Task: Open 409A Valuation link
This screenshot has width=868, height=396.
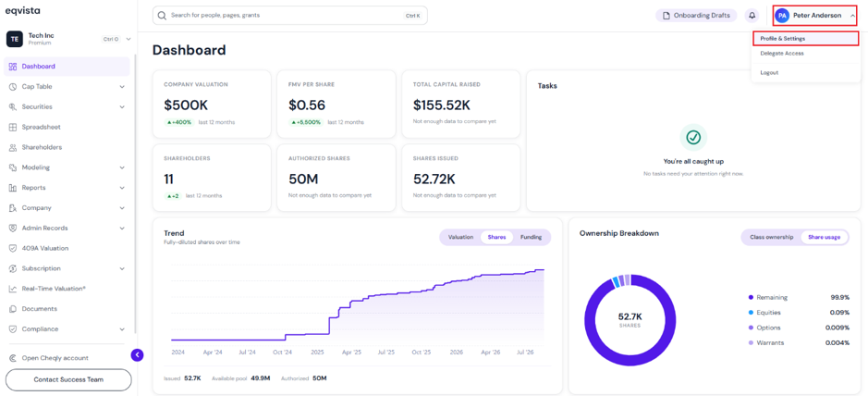Action: pos(45,248)
